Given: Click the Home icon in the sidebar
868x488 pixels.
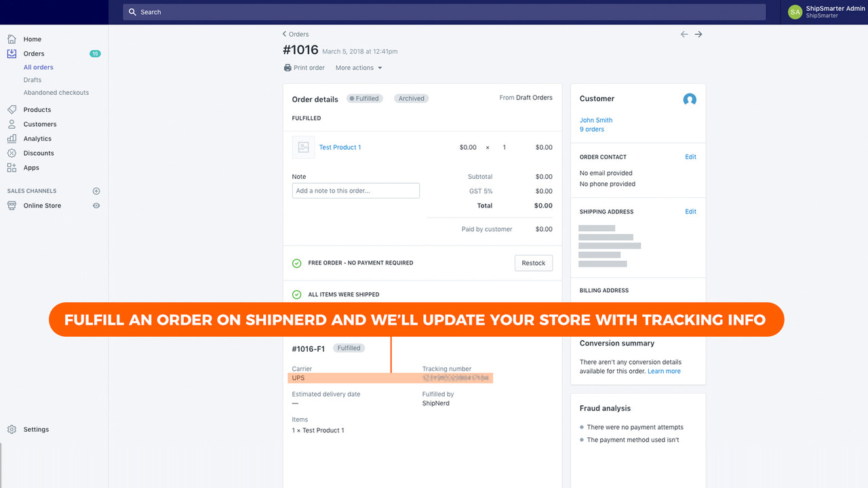Looking at the screenshot, I should pyautogui.click(x=13, y=39).
